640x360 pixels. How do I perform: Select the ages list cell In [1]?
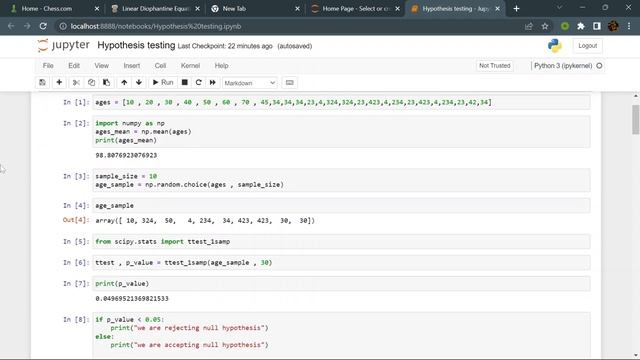tap(341, 102)
